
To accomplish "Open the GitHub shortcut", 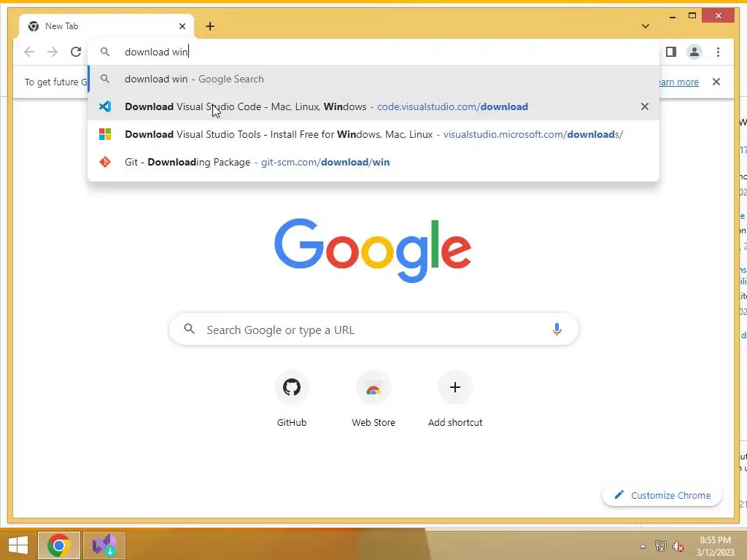I will [292, 400].
